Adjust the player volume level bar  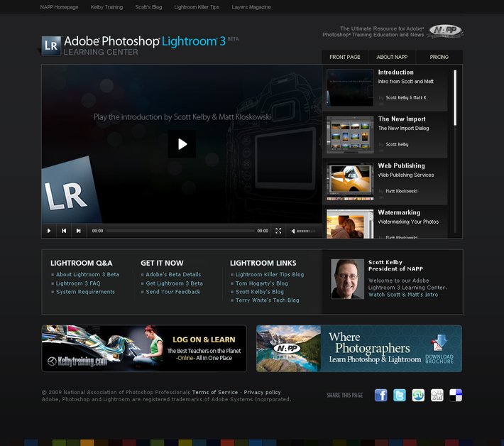[x=306, y=231]
